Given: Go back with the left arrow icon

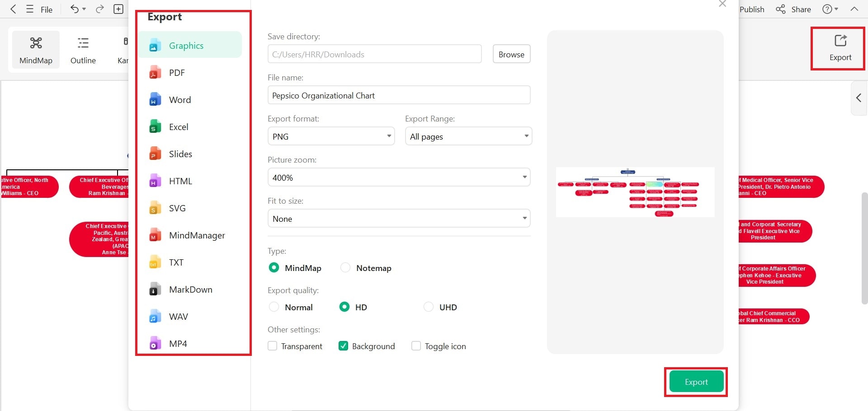Looking at the screenshot, I should [x=14, y=9].
